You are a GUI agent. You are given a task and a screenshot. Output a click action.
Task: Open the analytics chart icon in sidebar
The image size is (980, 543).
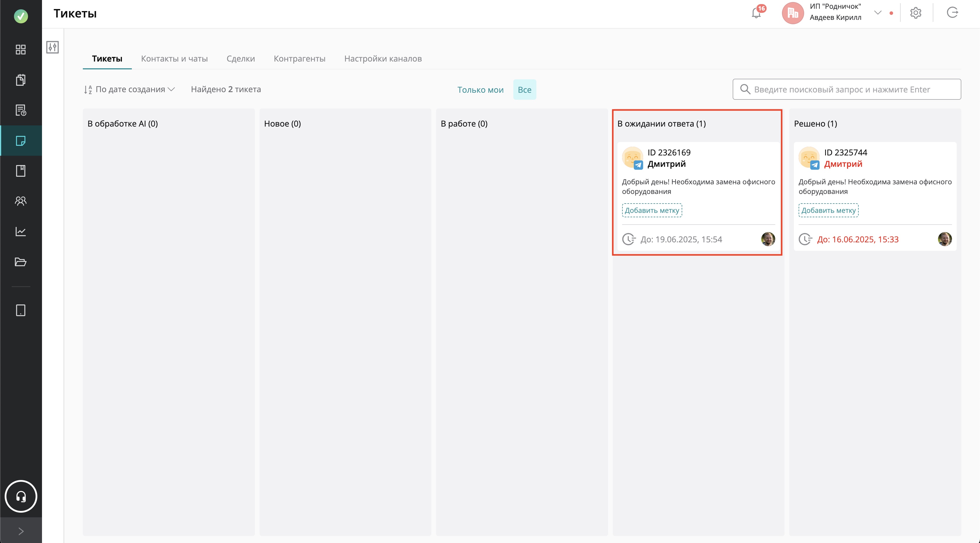click(20, 232)
